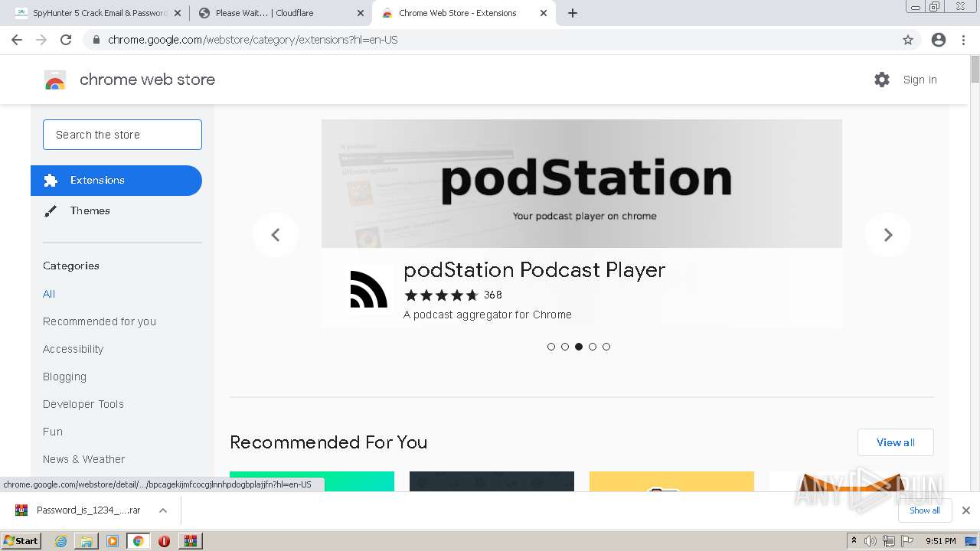This screenshot has height=551, width=980.
Task: Go back using browser back arrow
Action: click(x=17, y=40)
